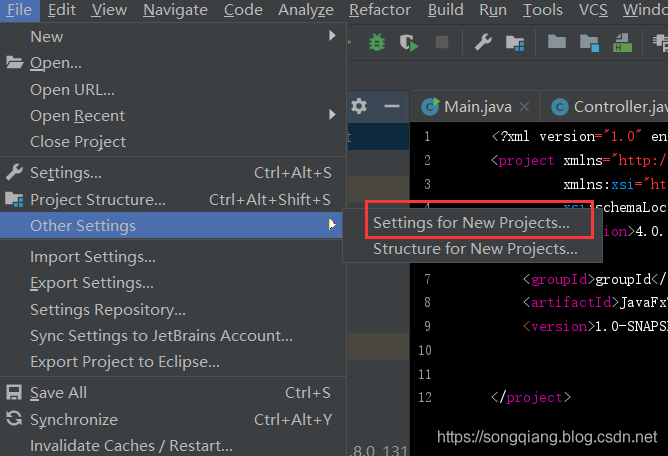
Task: Choose Settings Repository...
Action: [173, 309]
